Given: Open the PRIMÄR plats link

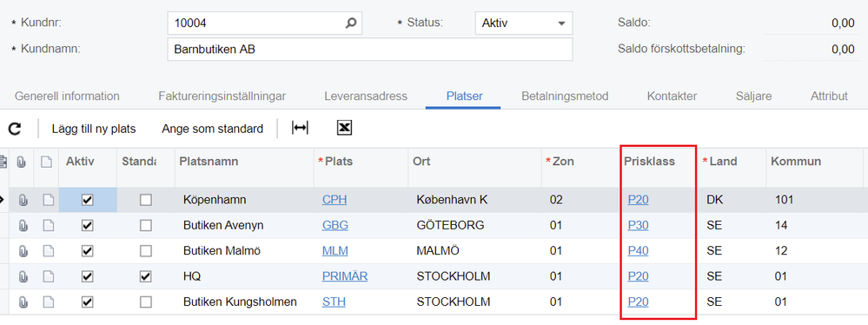Looking at the screenshot, I should [345, 276].
